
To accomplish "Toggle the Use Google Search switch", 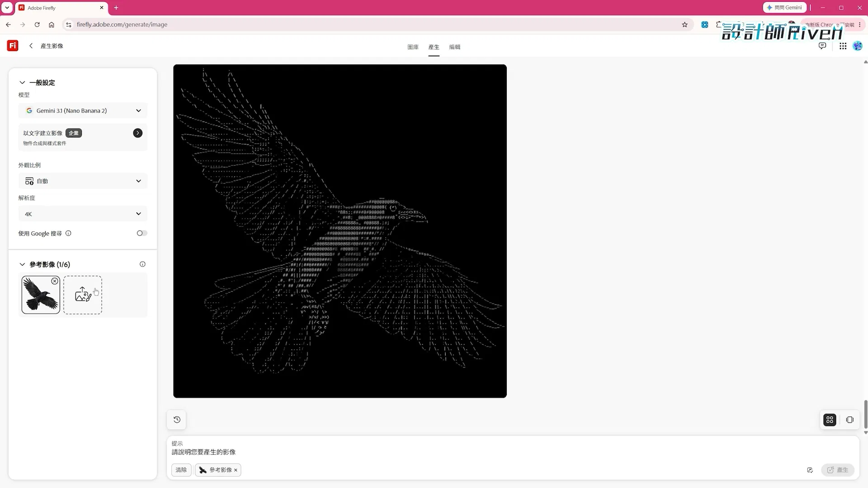I will [142, 233].
